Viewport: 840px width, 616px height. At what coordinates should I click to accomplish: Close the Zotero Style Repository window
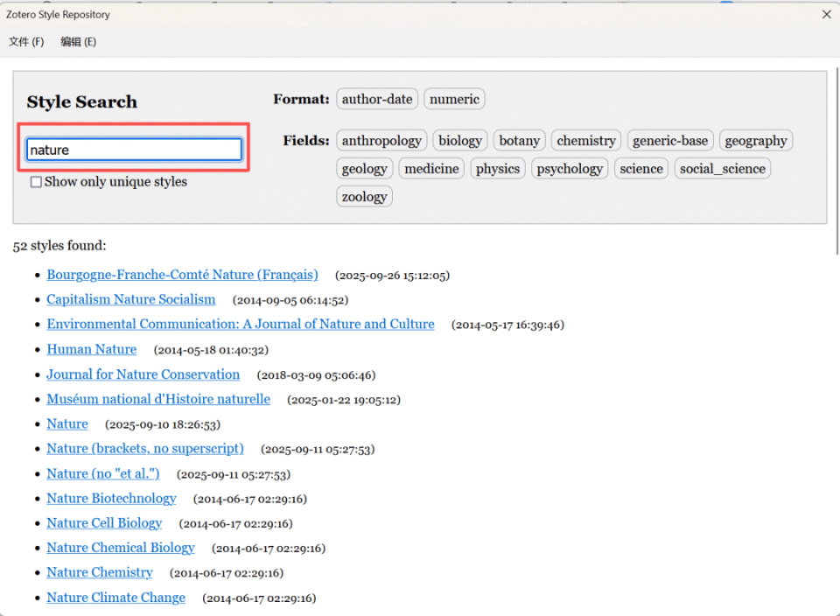[826, 15]
